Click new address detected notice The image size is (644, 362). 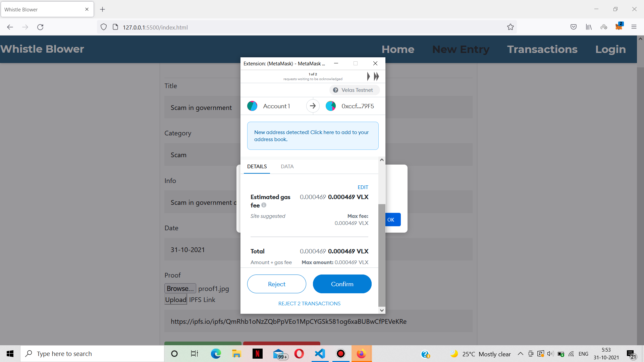tap(313, 136)
